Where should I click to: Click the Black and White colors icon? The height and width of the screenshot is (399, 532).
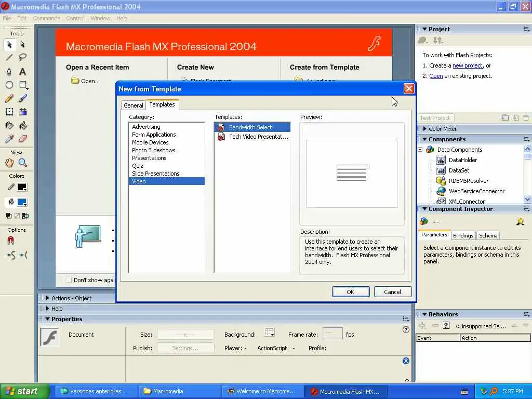tap(8, 216)
